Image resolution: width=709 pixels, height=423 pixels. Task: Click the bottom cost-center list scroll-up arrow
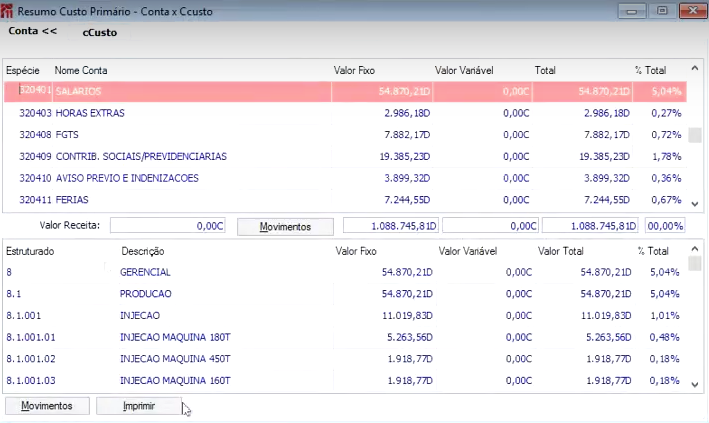coord(695,249)
